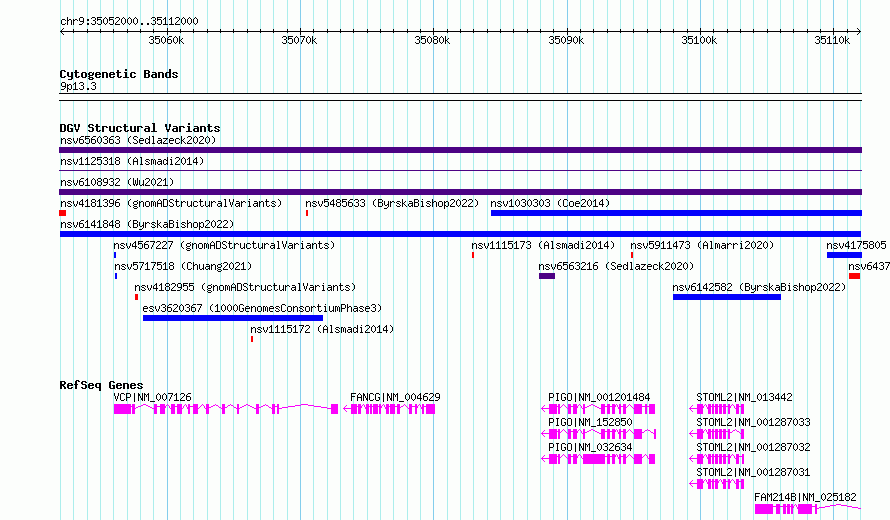Click the 35080k ruler tick label
Image resolution: width=890 pixels, height=520 pixels.
432,40
